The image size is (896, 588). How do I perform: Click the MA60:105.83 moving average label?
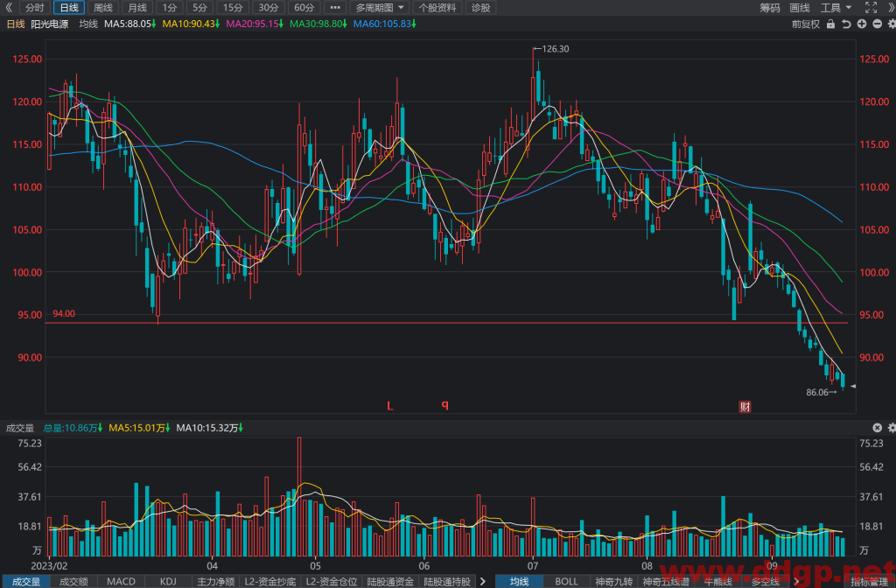[x=385, y=24]
